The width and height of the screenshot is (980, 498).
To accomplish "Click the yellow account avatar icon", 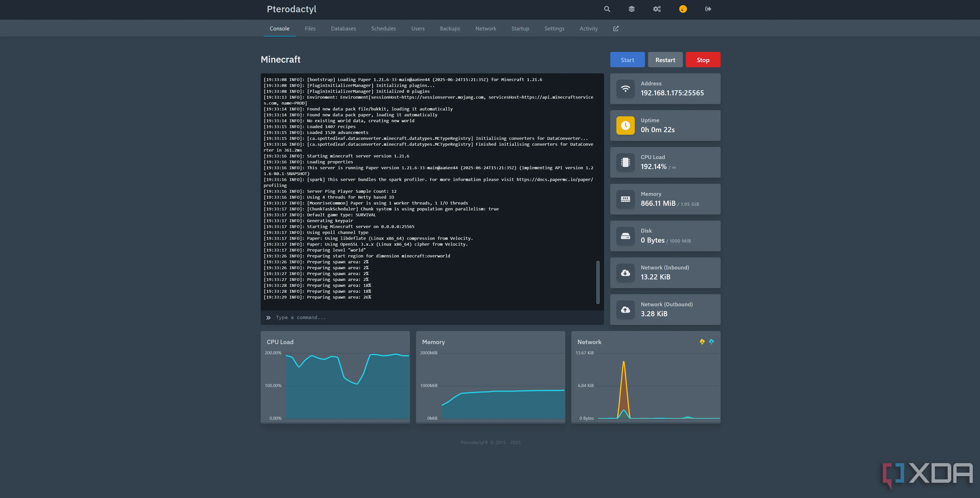I will pyautogui.click(x=683, y=9).
